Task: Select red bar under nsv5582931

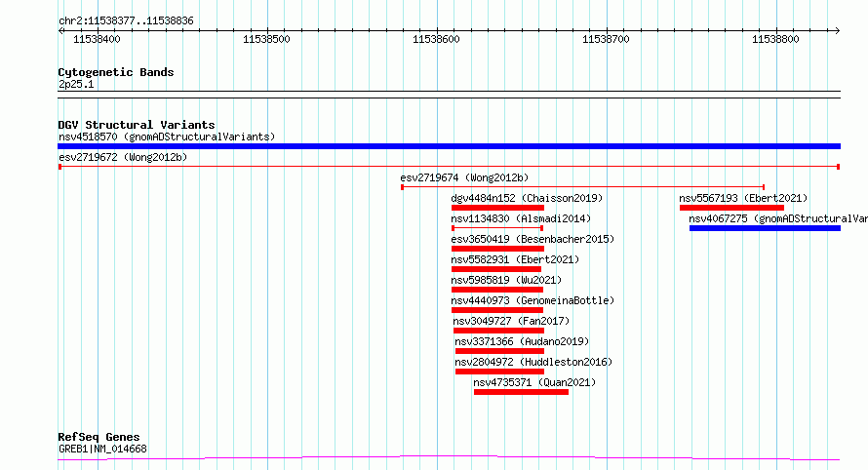Action: coord(496,269)
